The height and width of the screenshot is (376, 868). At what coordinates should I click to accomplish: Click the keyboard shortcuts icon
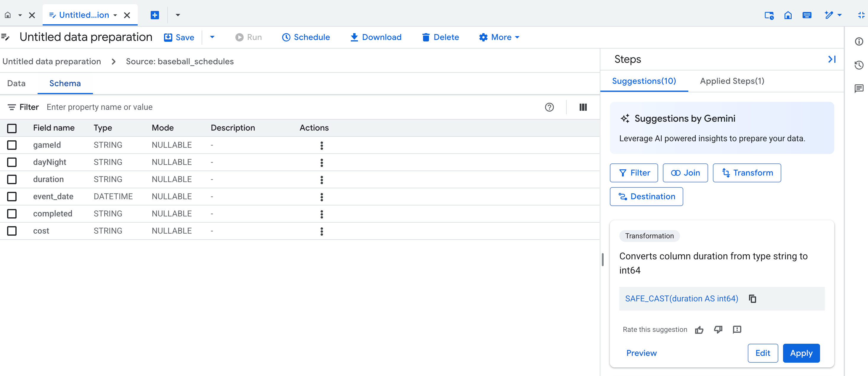tap(807, 15)
